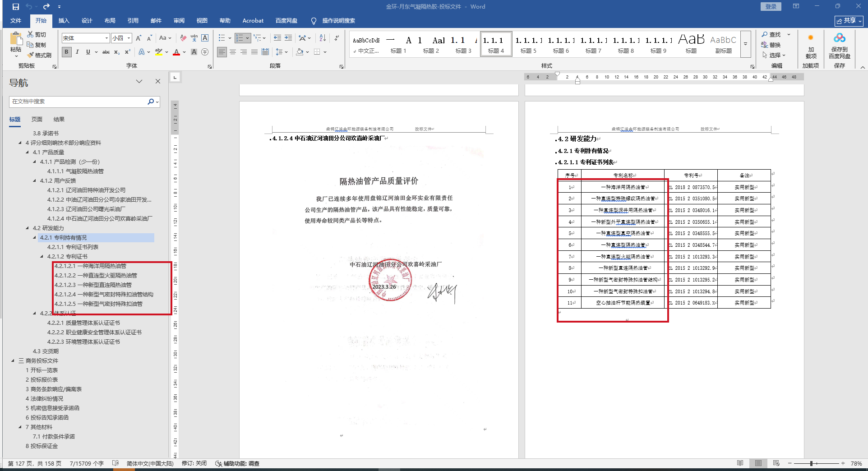Apply gray character shading
868x471 pixels.
pos(194,52)
